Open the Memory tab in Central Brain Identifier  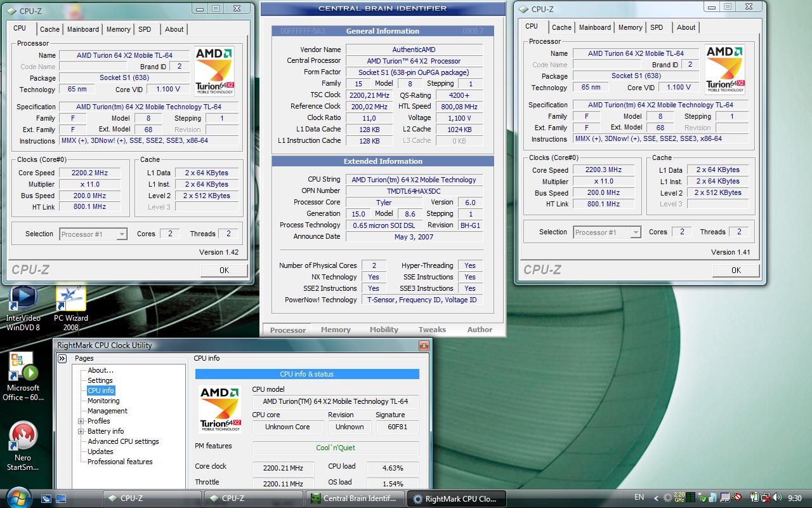coord(336,330)
